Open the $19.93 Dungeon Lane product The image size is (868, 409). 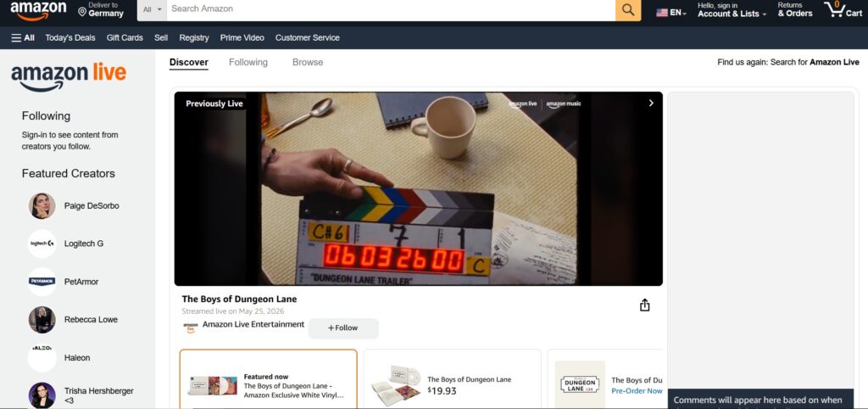pyautogui.click(x=453, y=379)
